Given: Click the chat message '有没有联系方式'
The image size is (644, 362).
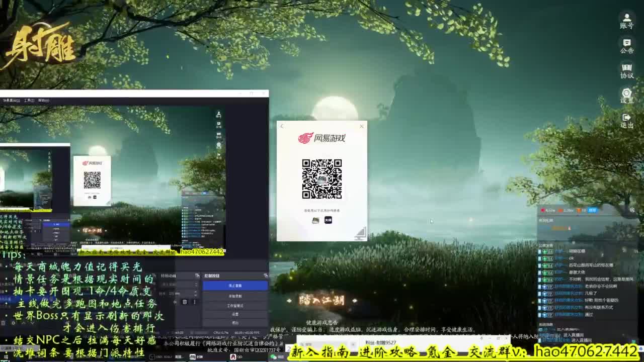Looking at the screenshot, I should tap(598, 307).
